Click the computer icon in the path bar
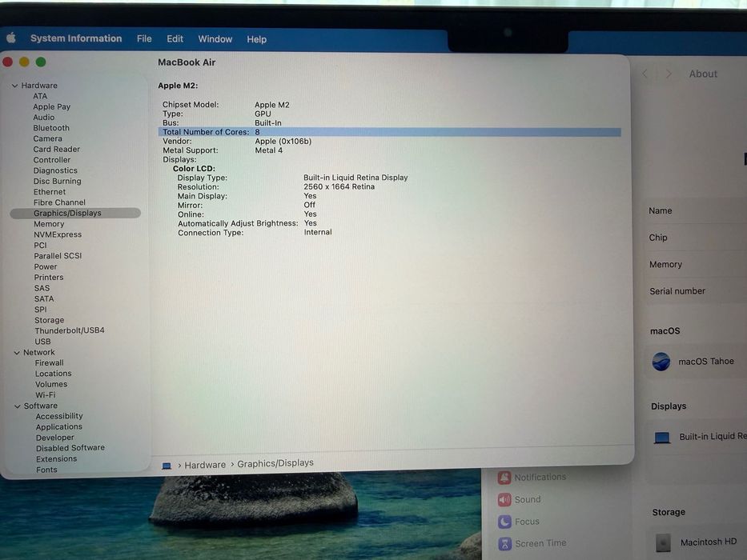 tap(167, 466)
